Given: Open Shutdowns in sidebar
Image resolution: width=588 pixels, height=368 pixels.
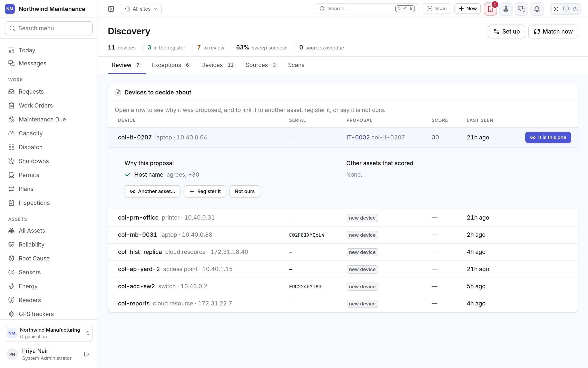Looking at the screenshot, I should tap(49, 161).
